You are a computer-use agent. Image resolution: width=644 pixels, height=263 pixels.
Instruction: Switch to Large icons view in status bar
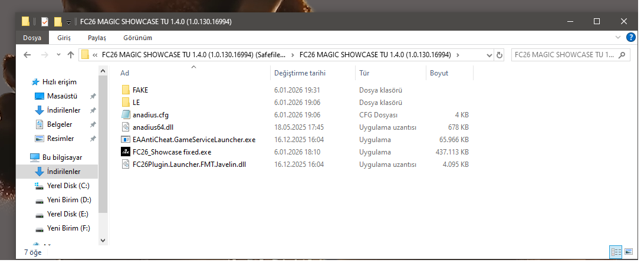tap(629, 251)
